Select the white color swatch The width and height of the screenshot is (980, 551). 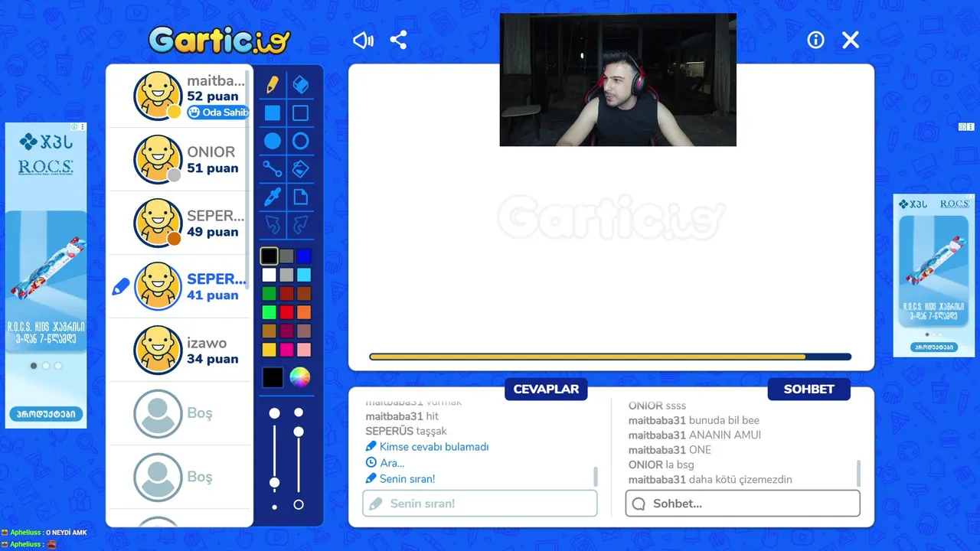269,275
